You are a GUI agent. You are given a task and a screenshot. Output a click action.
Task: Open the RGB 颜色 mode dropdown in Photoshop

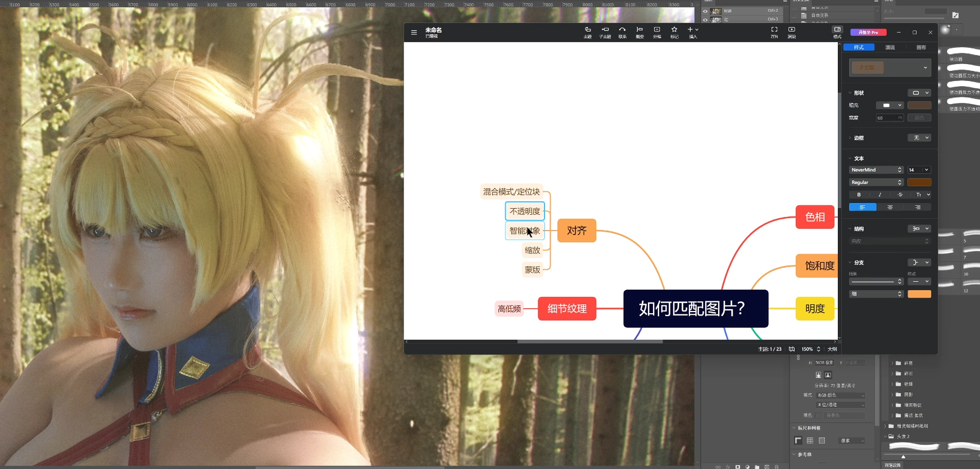pyautogui.click(x=841, y=395)
